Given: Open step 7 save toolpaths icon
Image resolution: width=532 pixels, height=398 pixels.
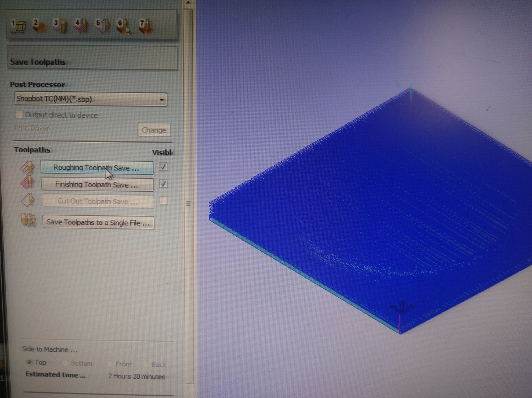Looking at the screenshot, I should tap(146, 26).
